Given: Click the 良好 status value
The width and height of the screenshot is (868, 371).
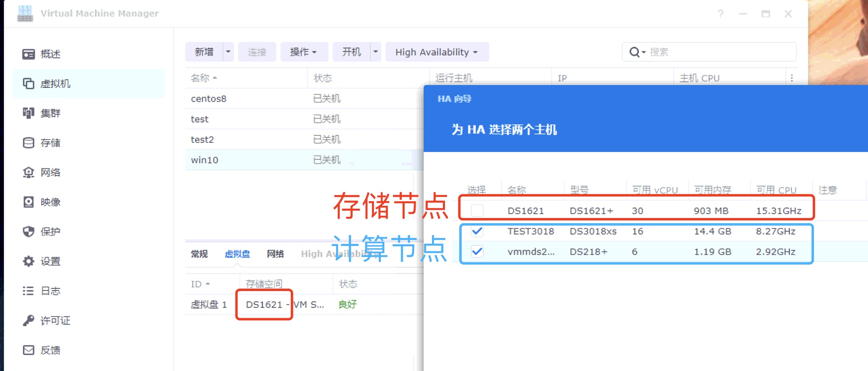Looking at the screenshot, I should 348,304.
